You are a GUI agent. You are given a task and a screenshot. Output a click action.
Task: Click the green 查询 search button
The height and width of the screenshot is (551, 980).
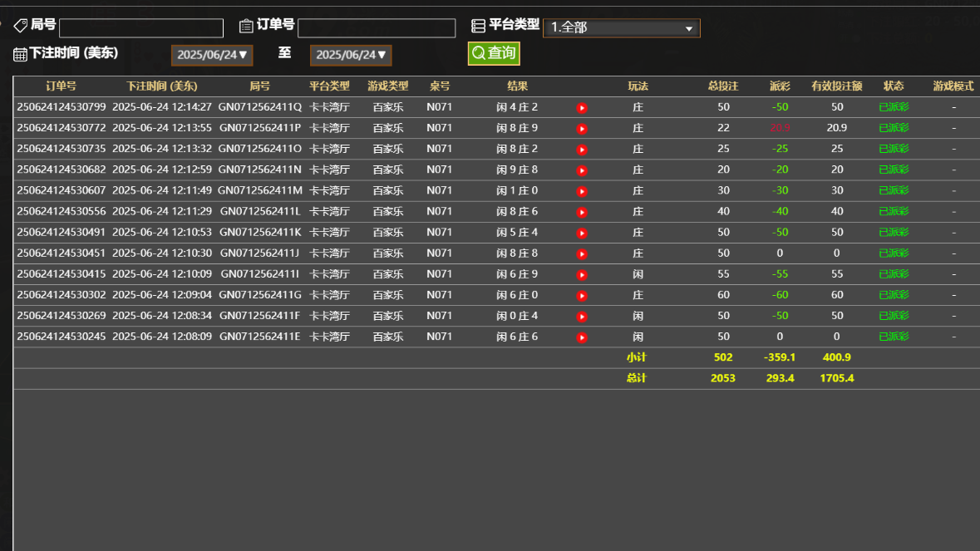494,54
